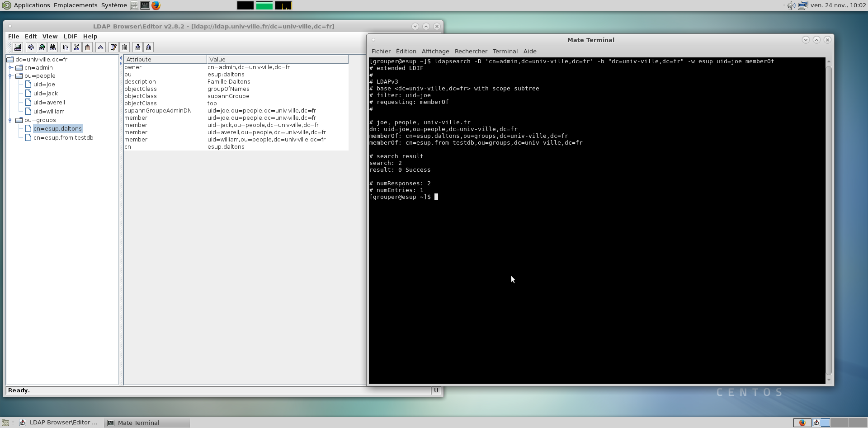Launch Firefox from the top panel
Image resolution: width=868 pixels, height=428 pixels.
point(156,5)
